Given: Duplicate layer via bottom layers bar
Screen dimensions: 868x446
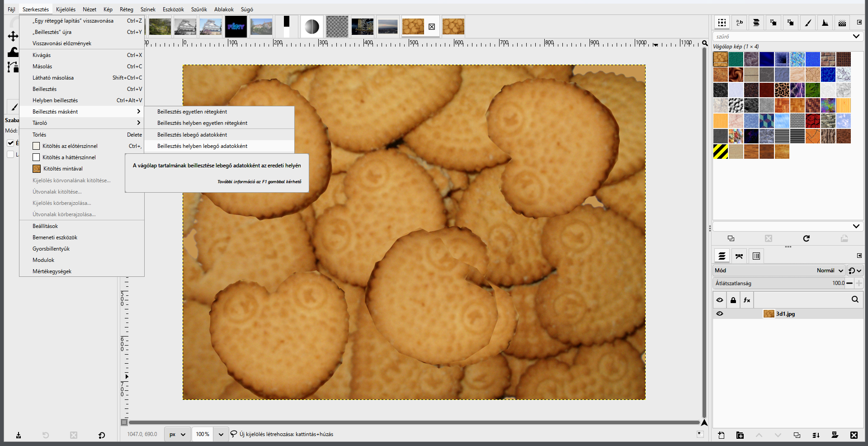Looking at the screenshot, I should click(797, 435).
